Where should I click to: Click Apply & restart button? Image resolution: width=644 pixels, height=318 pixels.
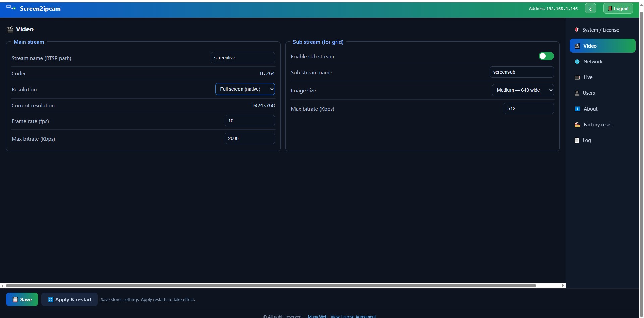click(69, 299)
